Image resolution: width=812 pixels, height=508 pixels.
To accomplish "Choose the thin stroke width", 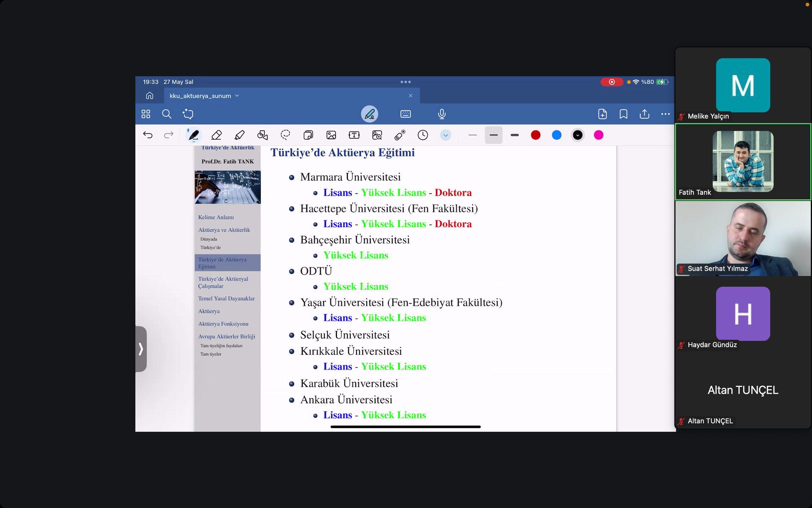I will point(472,135).
